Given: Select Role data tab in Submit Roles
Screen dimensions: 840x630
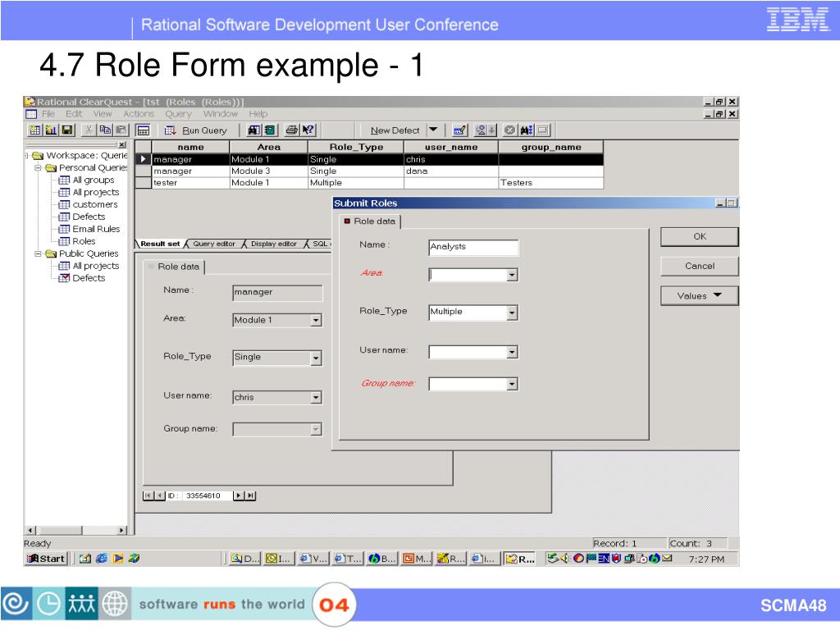Looking at the screenshot, I should tap(370, 221).
